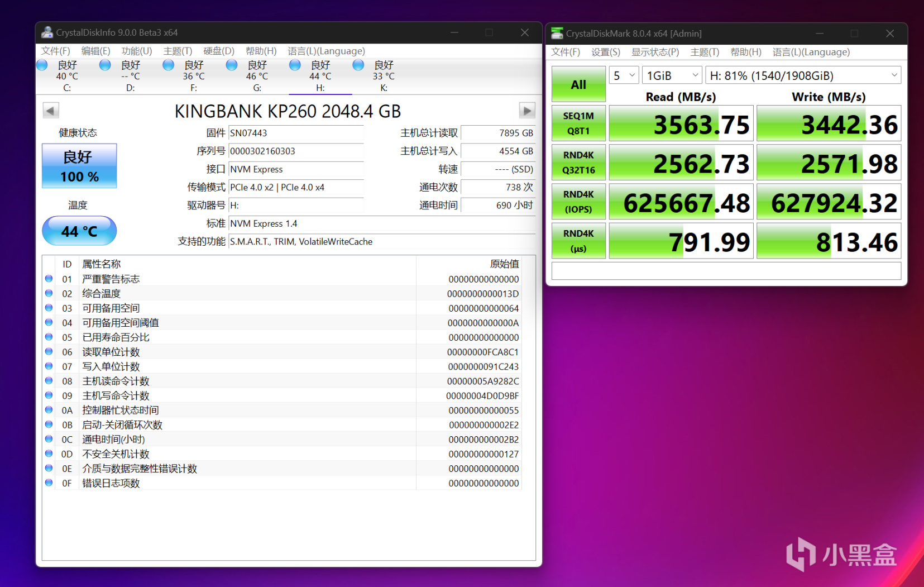The height and width of the screenshot is (587, 924).
Task: Click the 固件 field showing SN07443
Action: click(296, 133)
